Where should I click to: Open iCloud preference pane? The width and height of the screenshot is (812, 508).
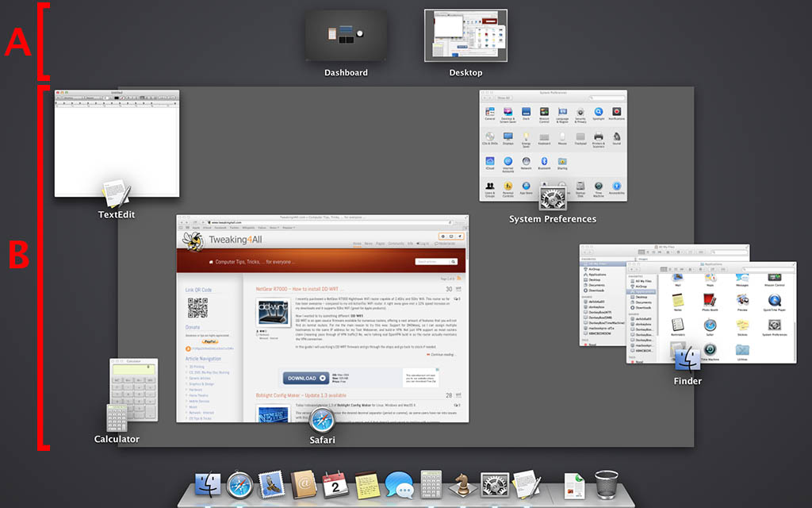point(490,164)
